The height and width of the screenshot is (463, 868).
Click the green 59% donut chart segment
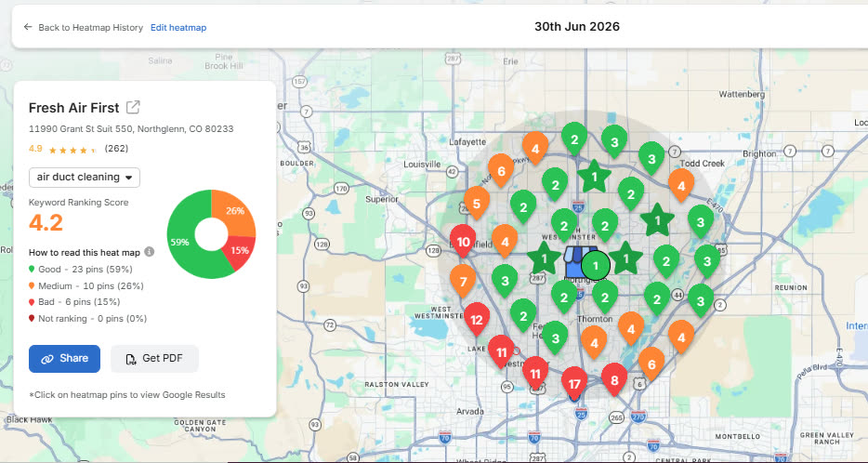coord(184,243)
